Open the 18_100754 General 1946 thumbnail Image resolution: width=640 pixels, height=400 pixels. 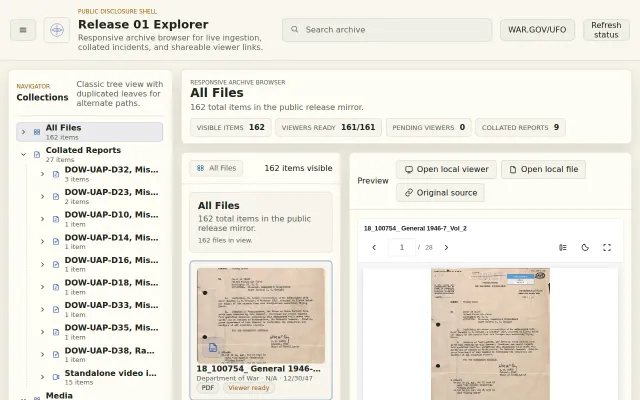click(x=261, y=316)
